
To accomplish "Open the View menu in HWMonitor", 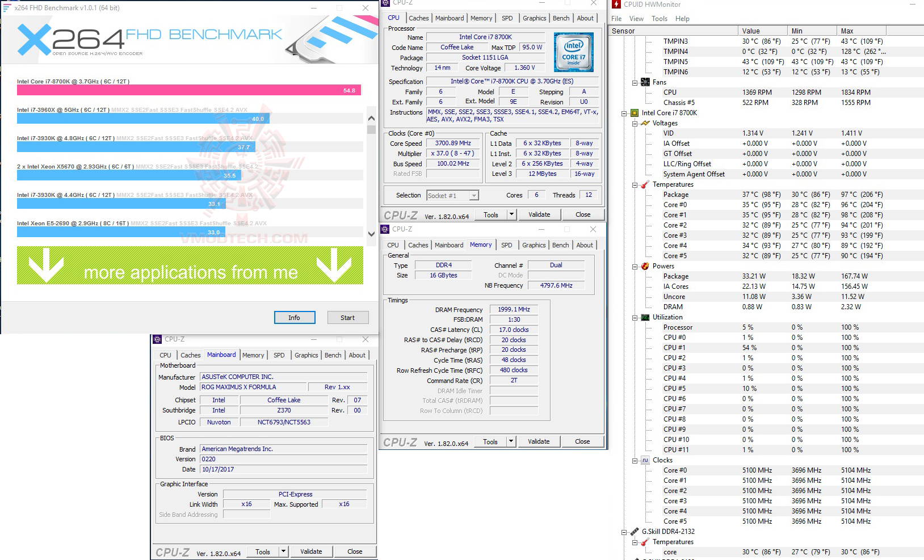I will [x=636, y=19].
